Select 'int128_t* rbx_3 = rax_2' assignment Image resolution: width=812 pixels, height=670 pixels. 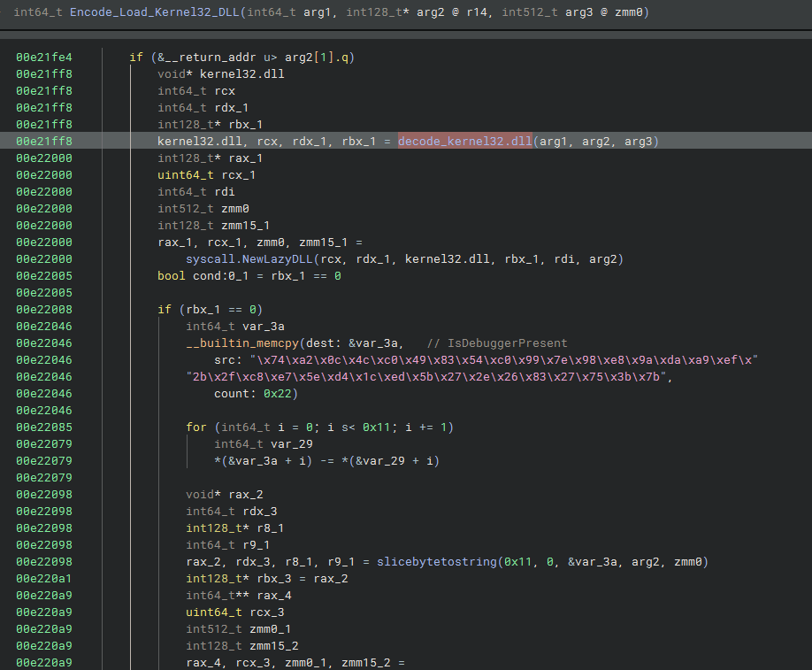click(x=267, y=578)
